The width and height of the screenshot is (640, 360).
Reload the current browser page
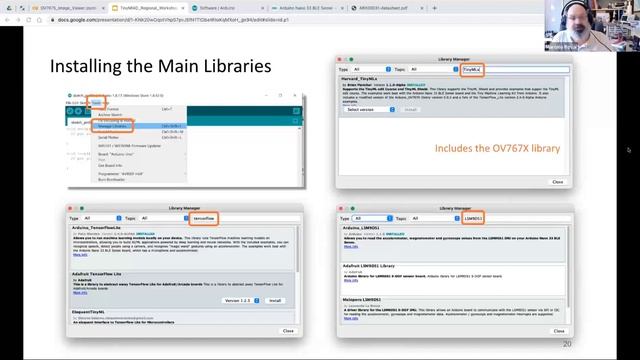pos(29,20)
